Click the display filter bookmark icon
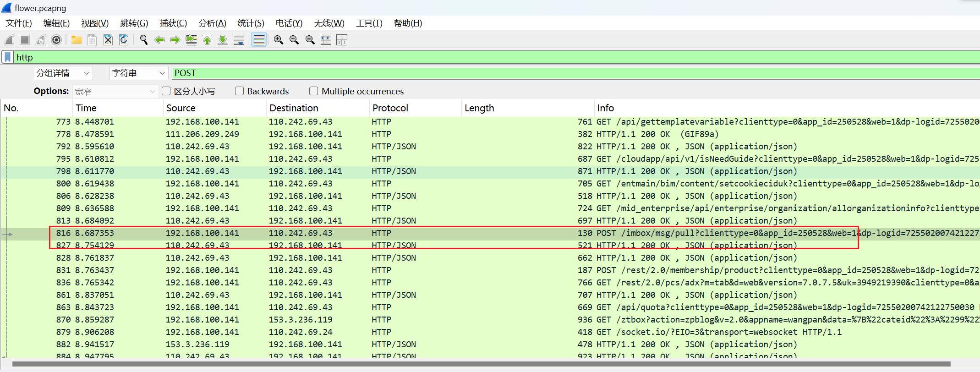Image resolution: width=980 pixels, height=372 pixels. [8, 57]
